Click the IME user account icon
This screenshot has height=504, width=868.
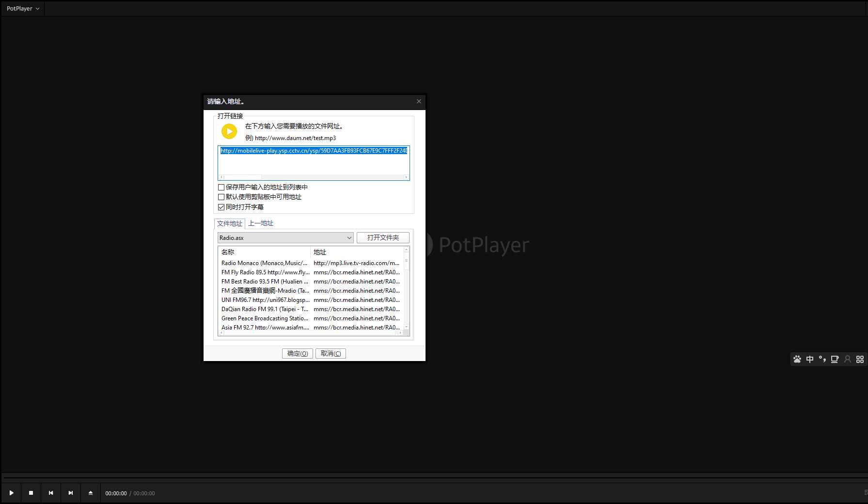point(848,359)
